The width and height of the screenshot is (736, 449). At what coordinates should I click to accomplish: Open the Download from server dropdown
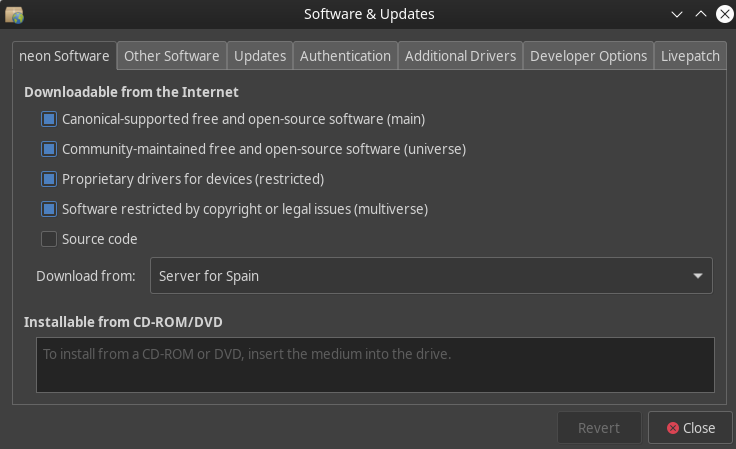coord(430,276)
